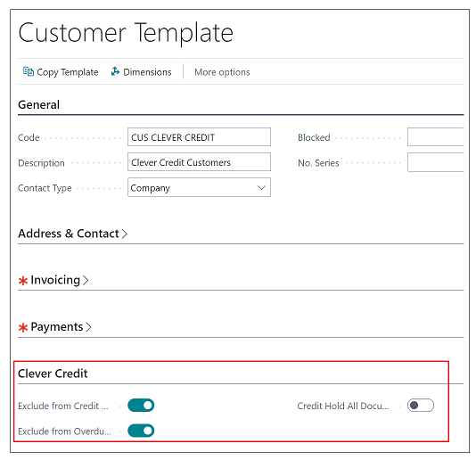Expand the Invoicing section chevron
Screen dimensions: 476x460
pos(86,280)
